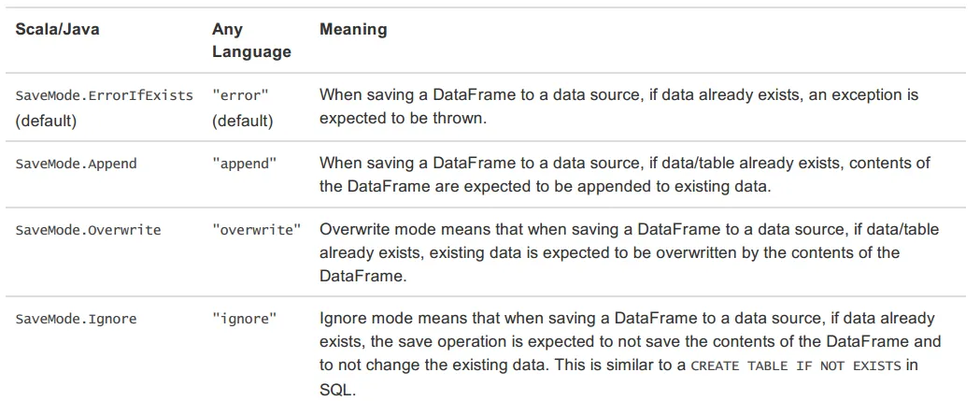Select the SaveMode.Ignore code text

[x=77, y=319]
